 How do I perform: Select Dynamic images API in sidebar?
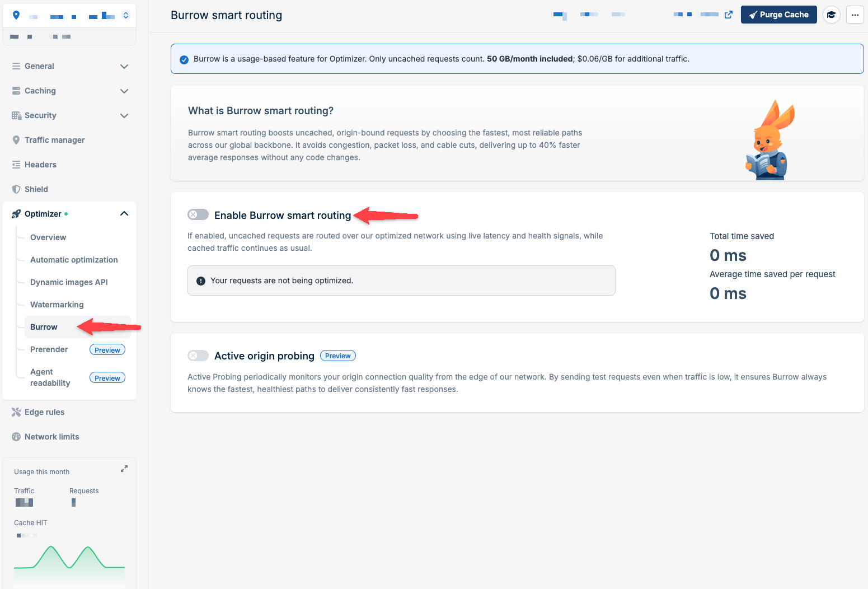69,282
